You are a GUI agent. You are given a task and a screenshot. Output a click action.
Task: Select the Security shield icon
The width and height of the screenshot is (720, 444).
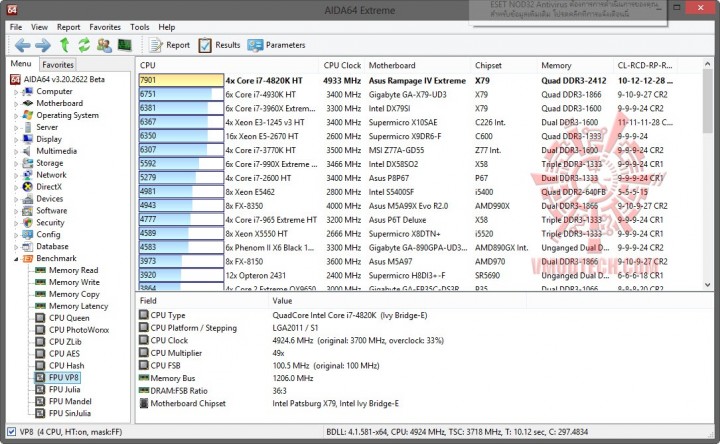click(28, 223)
